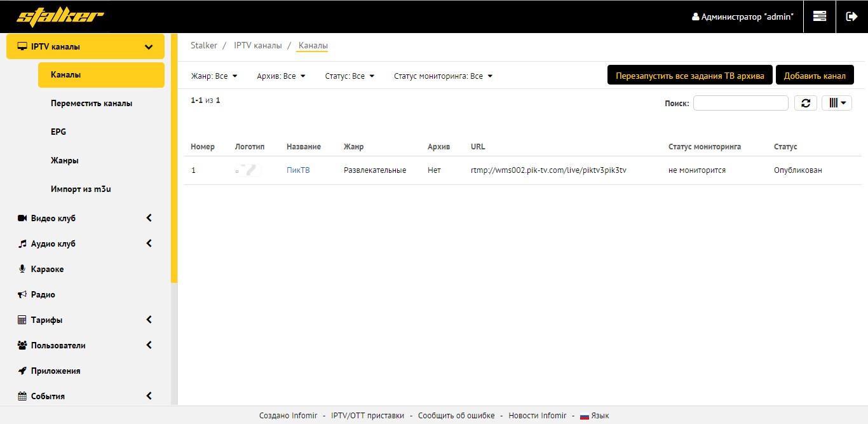868x424 pixels.
Task: Click the Караоке microphone icon
Action: coord(22,269)
